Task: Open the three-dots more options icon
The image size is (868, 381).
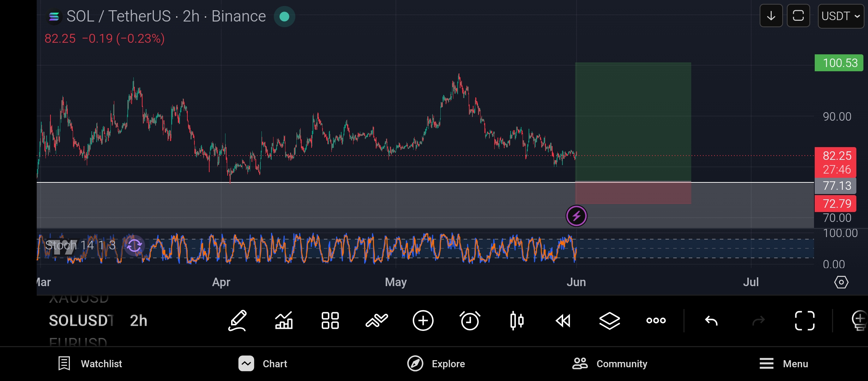Action: [656, 321]
